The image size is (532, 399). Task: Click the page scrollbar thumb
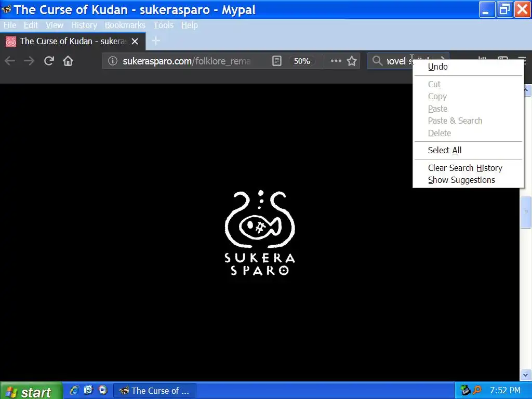(x=526, y=212)
